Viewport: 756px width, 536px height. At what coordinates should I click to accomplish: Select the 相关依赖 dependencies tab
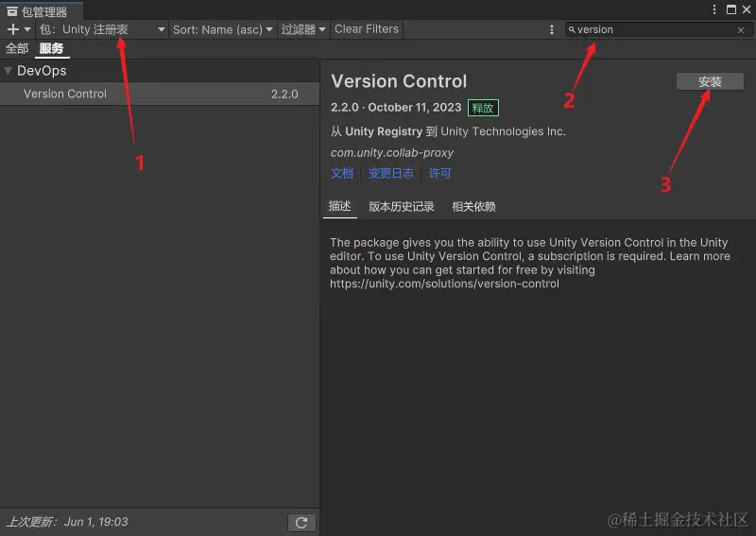click(474, 206)
